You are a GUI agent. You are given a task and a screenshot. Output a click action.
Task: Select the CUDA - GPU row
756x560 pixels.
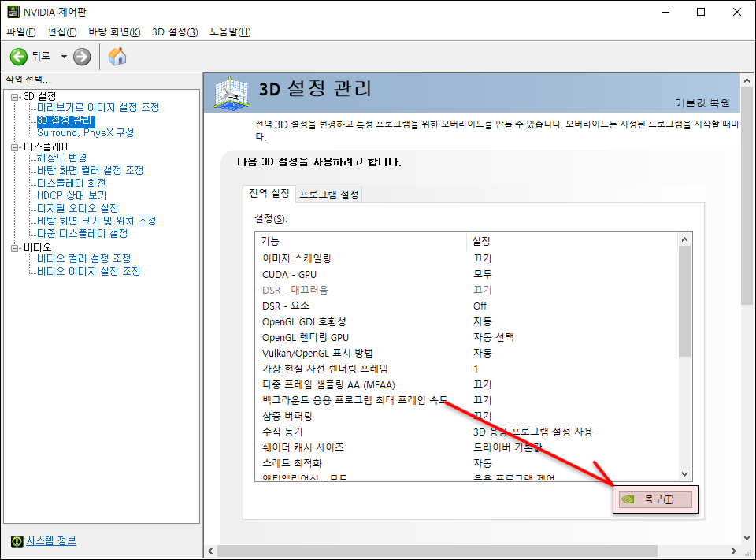pos(466,274)
